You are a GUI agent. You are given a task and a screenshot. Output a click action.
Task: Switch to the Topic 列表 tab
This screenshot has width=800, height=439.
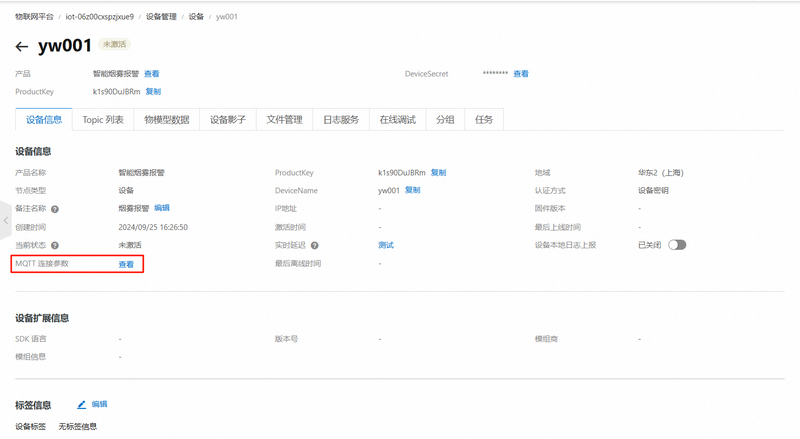pos(103,120)
